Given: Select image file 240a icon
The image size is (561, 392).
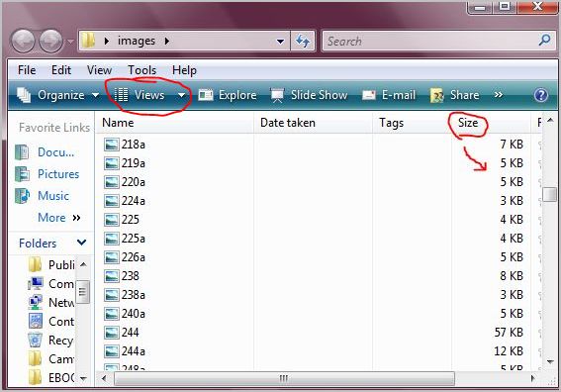Looking at the screenshot, I should point(112,314).
